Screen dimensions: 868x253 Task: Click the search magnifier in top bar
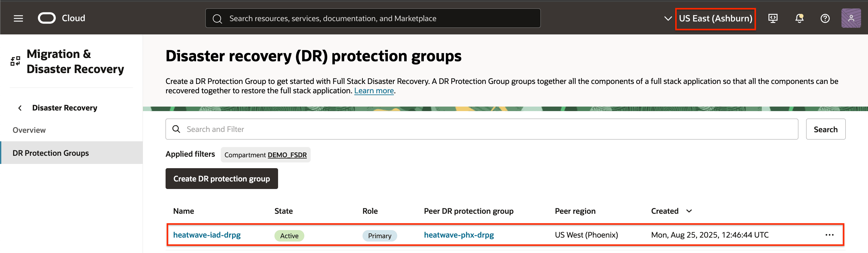(x=217, y=18)
